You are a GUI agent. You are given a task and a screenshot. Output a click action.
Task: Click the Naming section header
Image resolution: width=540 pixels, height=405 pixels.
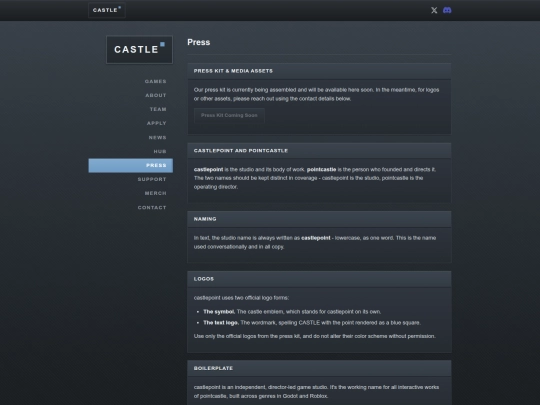tap(319, 219)
